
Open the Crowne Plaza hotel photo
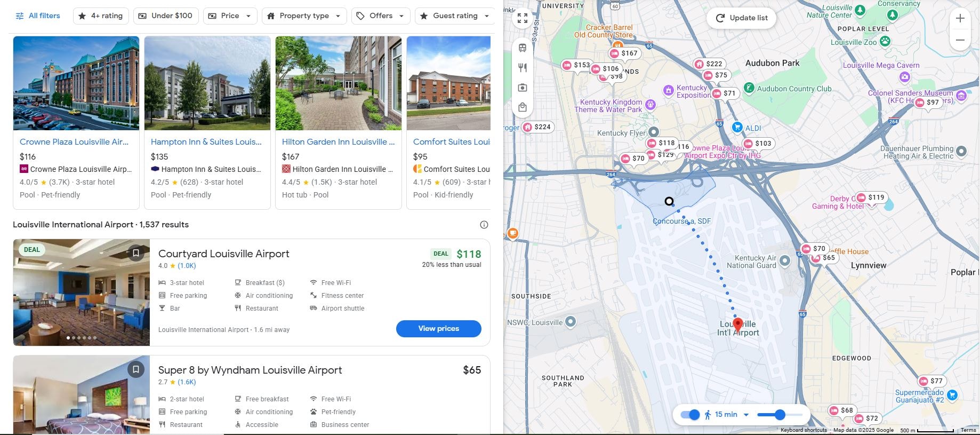[x=76, y=83]
